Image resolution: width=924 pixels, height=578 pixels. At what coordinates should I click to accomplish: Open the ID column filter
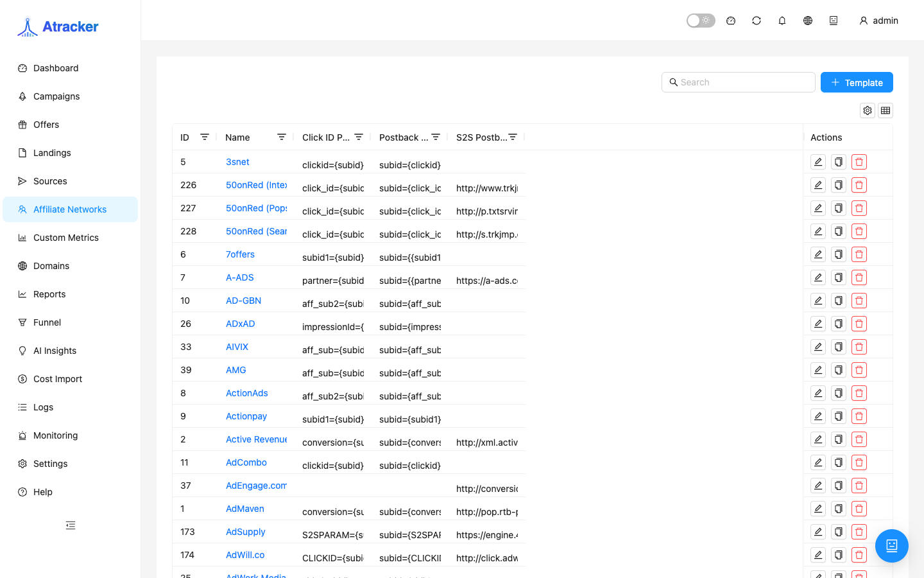click(x=205, y=137)
